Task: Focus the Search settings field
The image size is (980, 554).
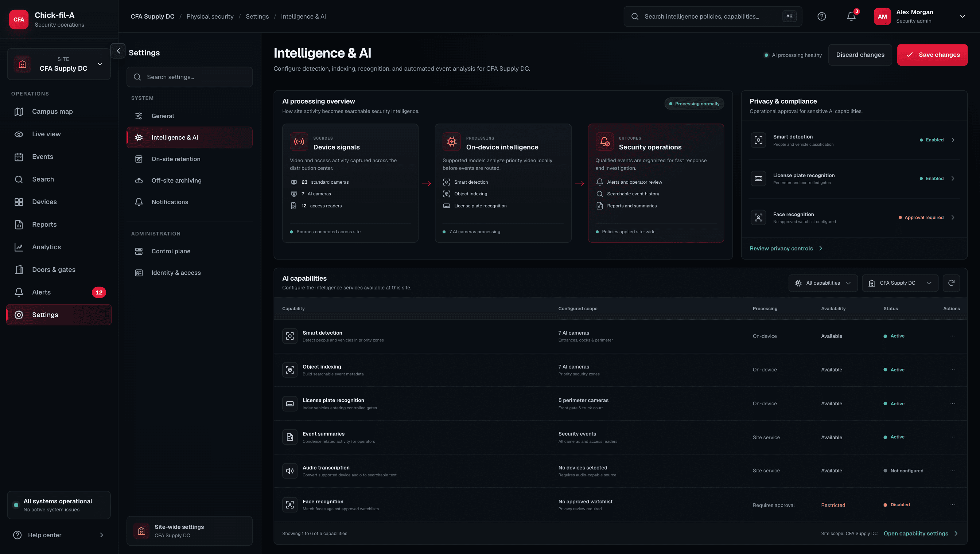Action: click(189, 77)
